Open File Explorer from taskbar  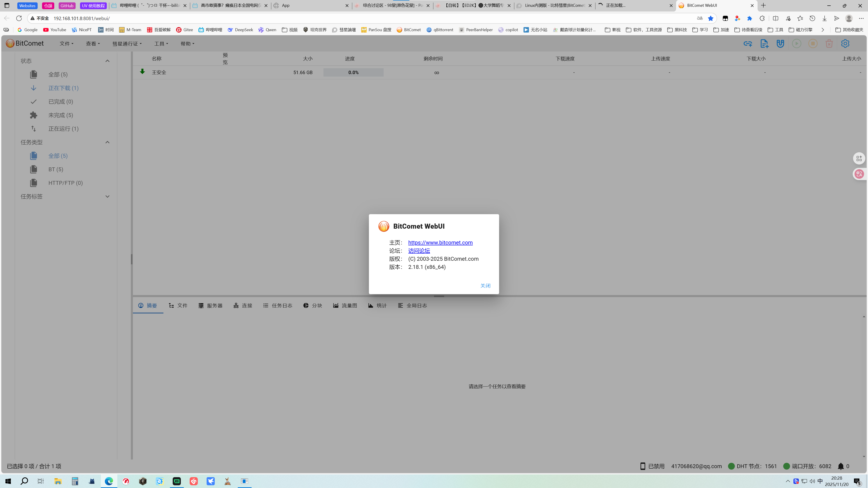58,481
